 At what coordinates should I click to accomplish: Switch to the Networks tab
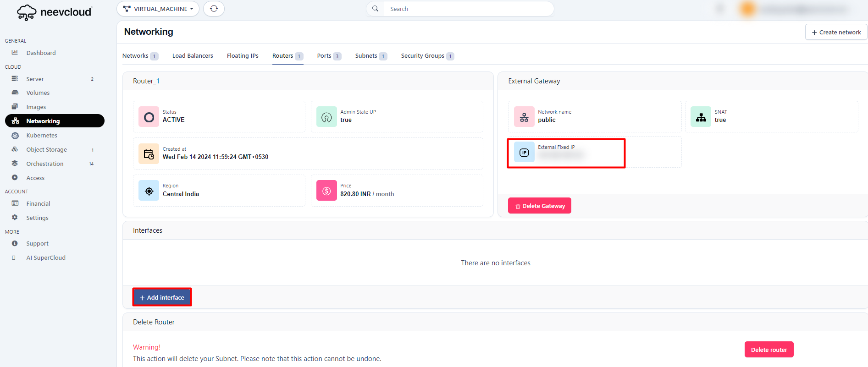(135, 56)
